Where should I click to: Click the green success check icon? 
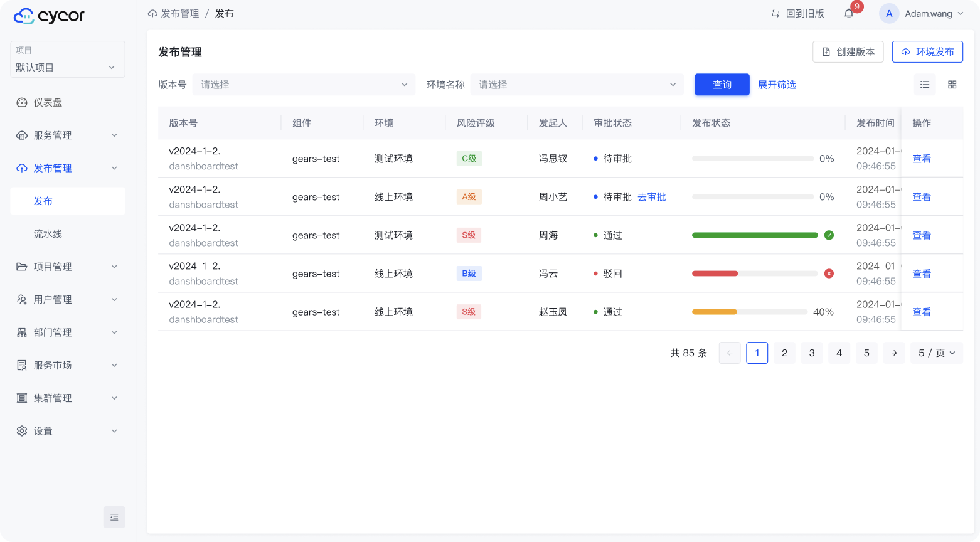[x=829, y=235]
